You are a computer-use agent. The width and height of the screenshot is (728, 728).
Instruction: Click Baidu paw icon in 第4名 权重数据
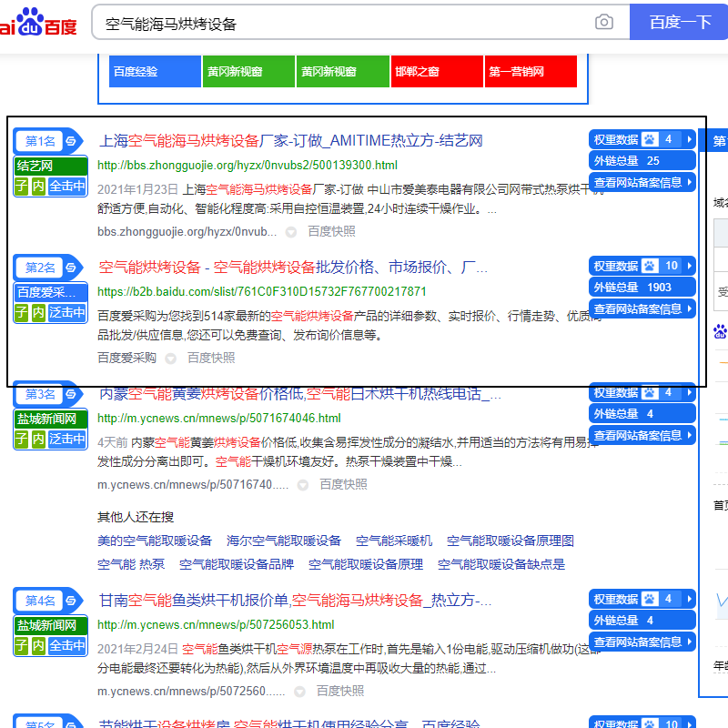[650, 599]
